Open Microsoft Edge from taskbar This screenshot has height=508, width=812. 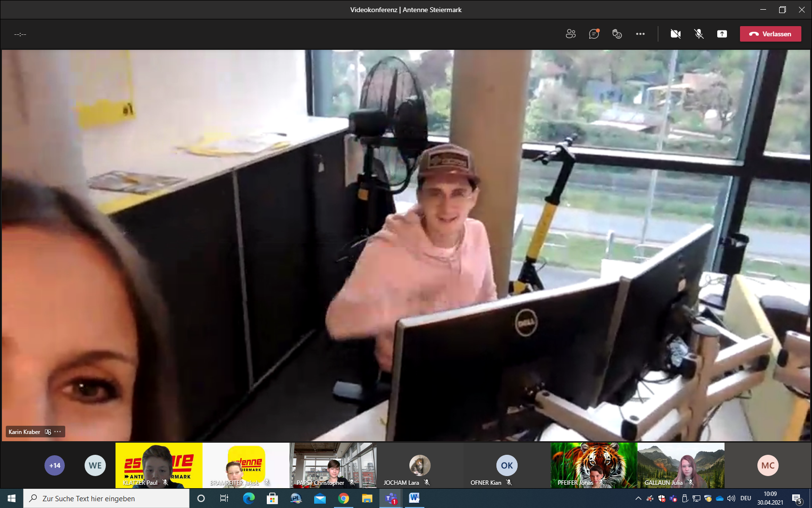coord(248,498)
